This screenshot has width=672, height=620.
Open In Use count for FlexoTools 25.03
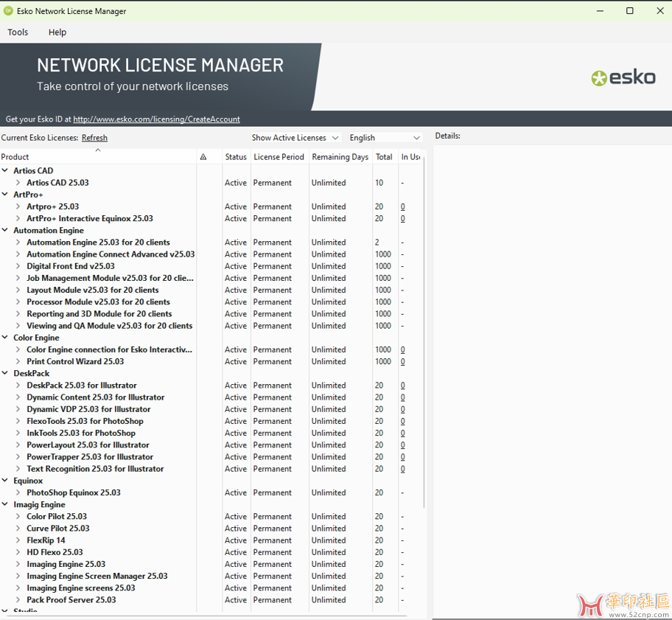(403, 422)
